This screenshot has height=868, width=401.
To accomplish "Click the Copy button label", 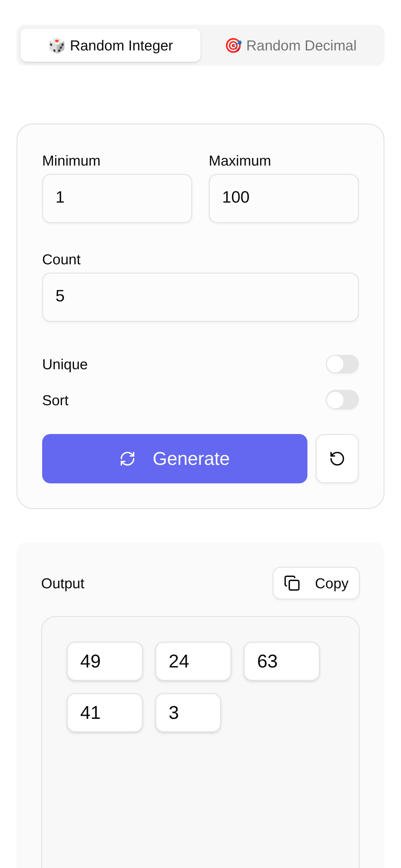I will point(331,583).
